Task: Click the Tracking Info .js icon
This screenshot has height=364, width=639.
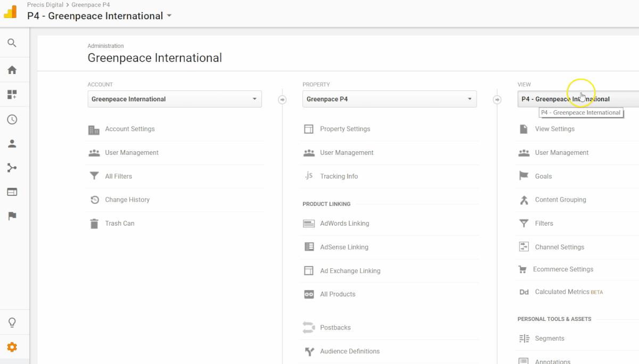Action: click(x=309, y=176)
